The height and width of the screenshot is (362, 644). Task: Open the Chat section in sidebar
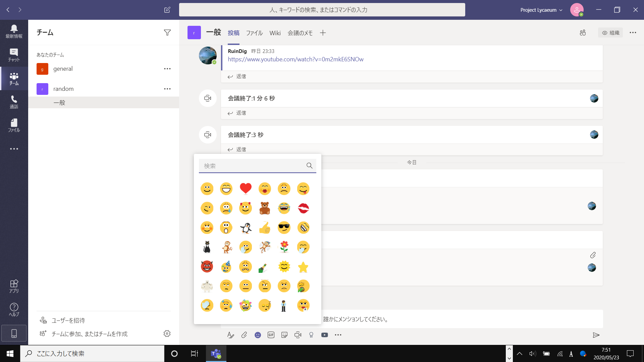click(x=14, y=55)
